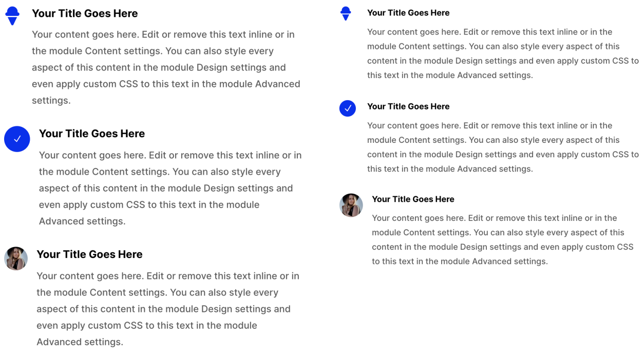Click the paragraph under the larger avatar's title
644x354 pixels.
(x=168, y=309)
